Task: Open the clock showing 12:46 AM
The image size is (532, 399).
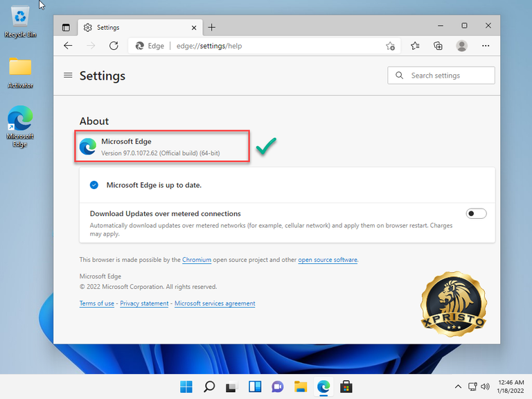Action: pos(511,387)
